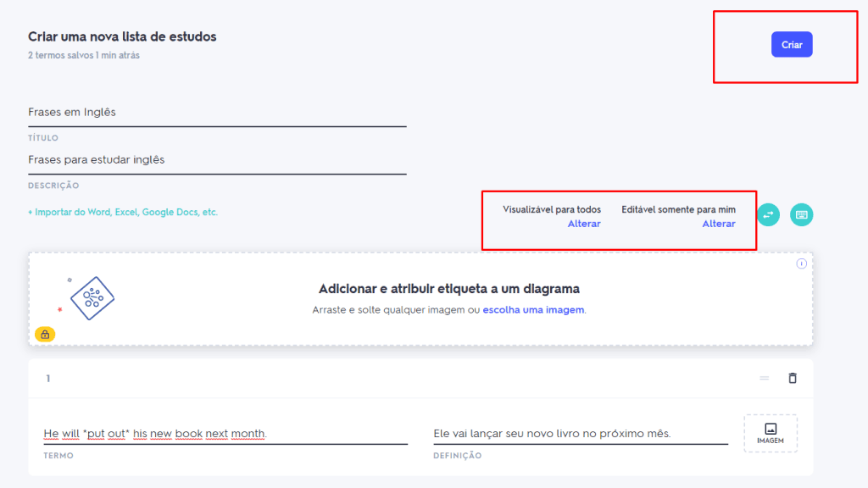Edit the description Frases para estudar inglês
This screenshot has width=868, height=488.
(x=217, y=160)
